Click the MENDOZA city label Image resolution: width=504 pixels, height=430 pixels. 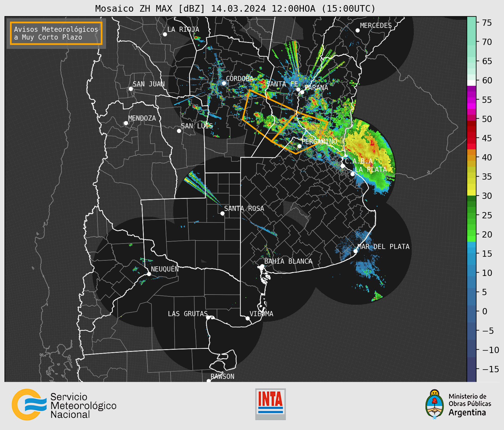(142, 118)
